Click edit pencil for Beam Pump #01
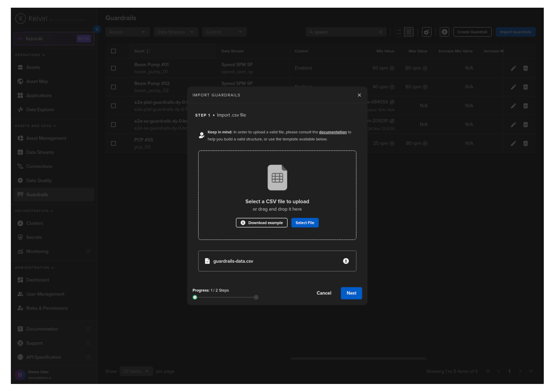This screenshot has height=392, width=555. (x=513, y=68)
